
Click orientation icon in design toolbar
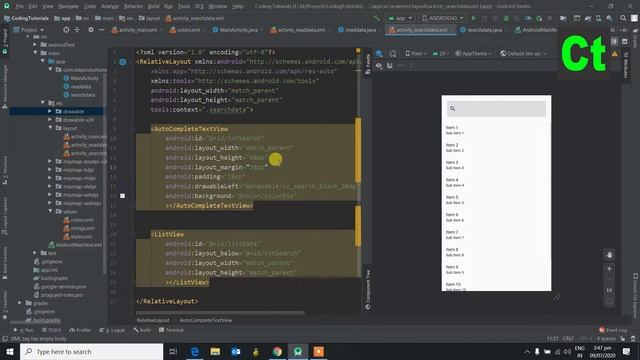tap(393, 53)
